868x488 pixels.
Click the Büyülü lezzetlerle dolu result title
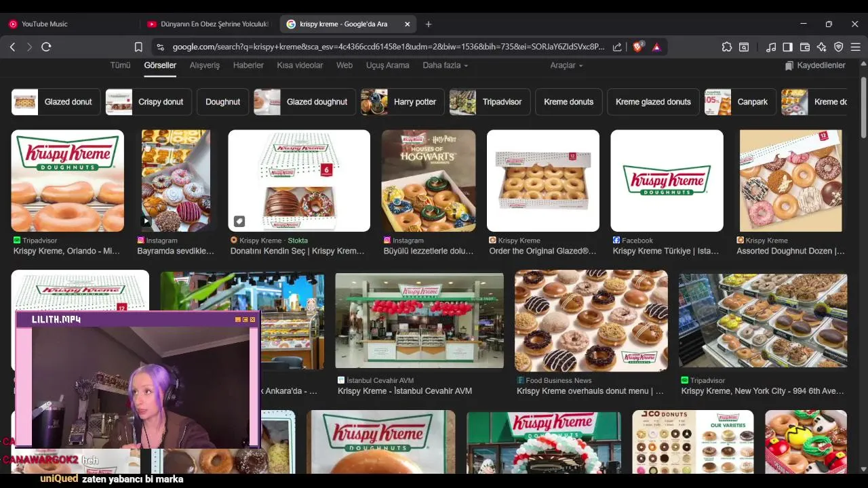[429, 251]
